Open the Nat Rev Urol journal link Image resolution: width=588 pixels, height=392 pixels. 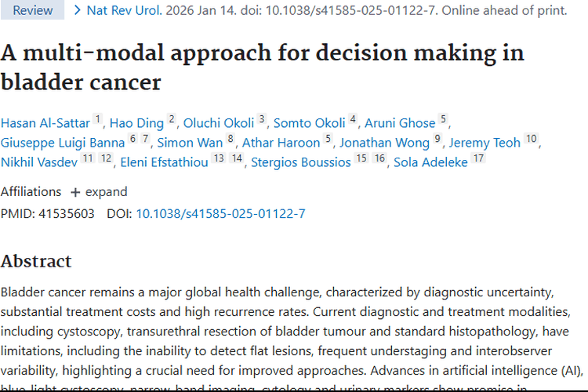[x=120, y=10]
